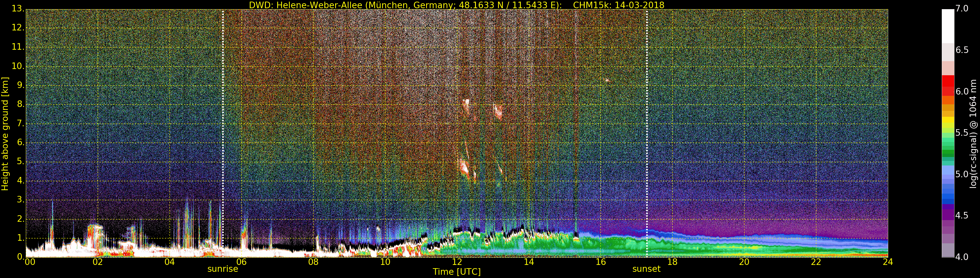Click the 4.5 colorbar tick value

pyautogui.click(x=962, y=216)
